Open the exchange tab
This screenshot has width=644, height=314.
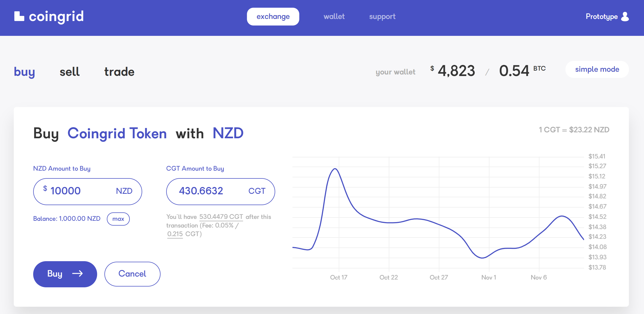point(273,17)
